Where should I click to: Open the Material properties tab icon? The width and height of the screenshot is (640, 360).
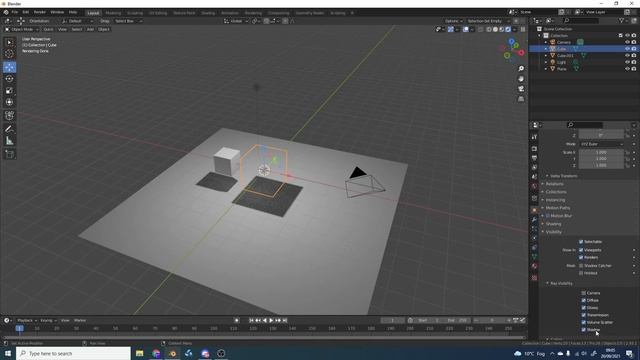pyautogui.click(x=534, y=266)
